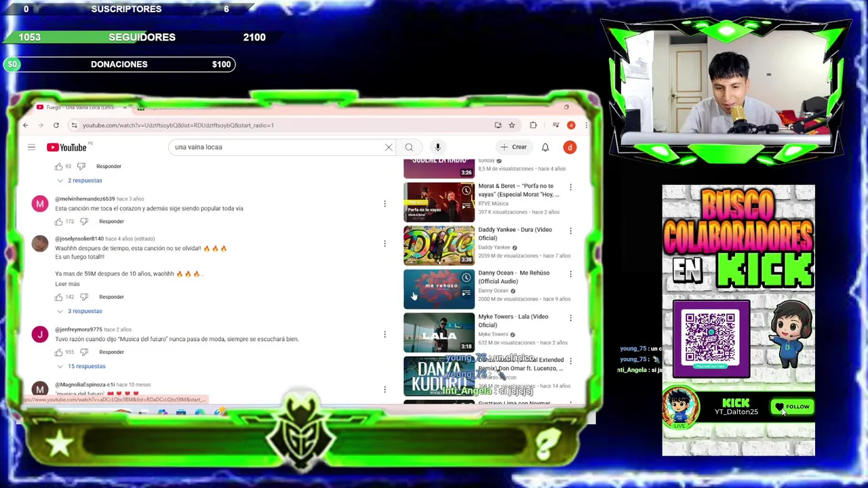Play the Danza Kuduro thumbnail
This screenshot has height=488, width=868.
click(x=439, y=376)
